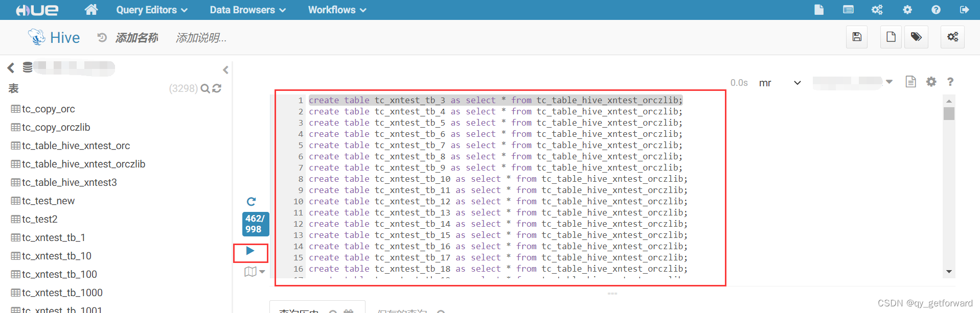Open the mr engine dropdown

[780, 83]
